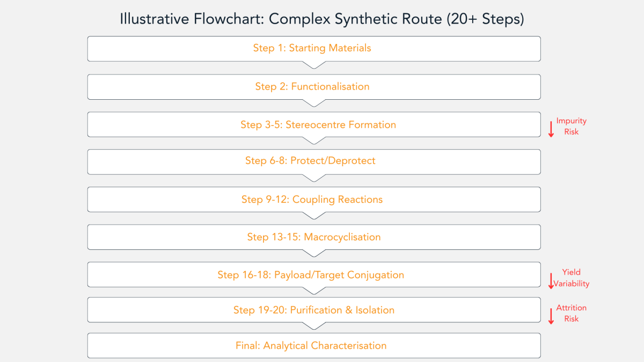The height and width of the screenshot is (362, 644).
Task: Click the Illustrative Flowchart title text
Action: pos(321,19)
